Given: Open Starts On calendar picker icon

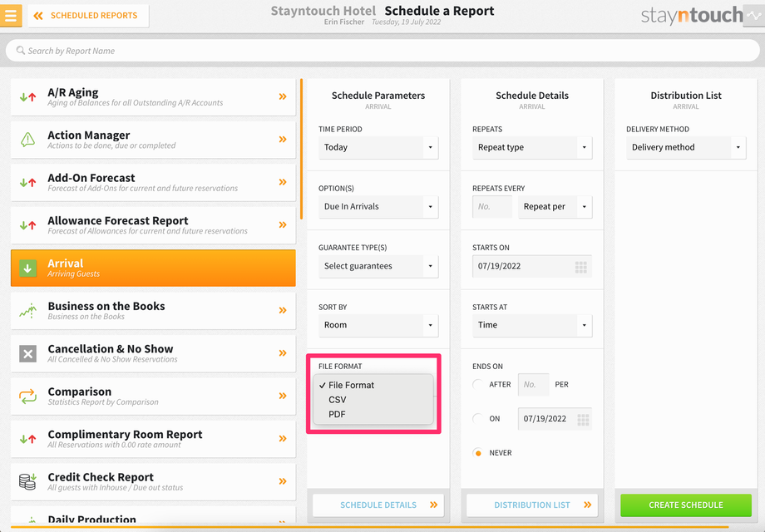Looking at the screenshot, I should (580, 267).
